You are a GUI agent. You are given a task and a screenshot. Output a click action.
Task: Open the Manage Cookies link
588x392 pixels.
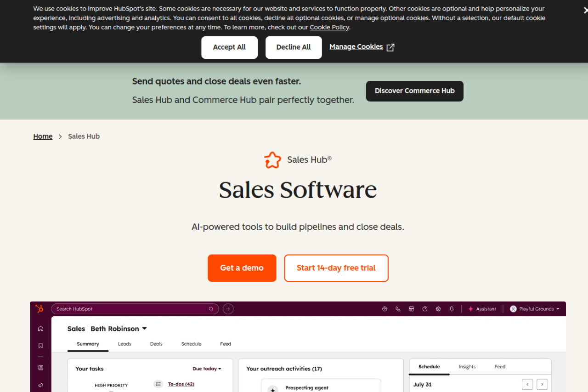[356, 47]
